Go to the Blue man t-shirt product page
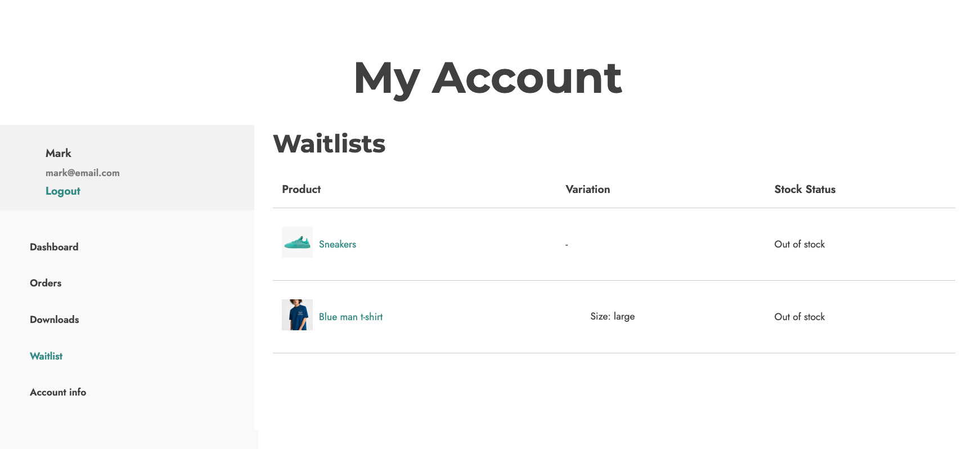 pyautogui.click(x=350, y=317)
